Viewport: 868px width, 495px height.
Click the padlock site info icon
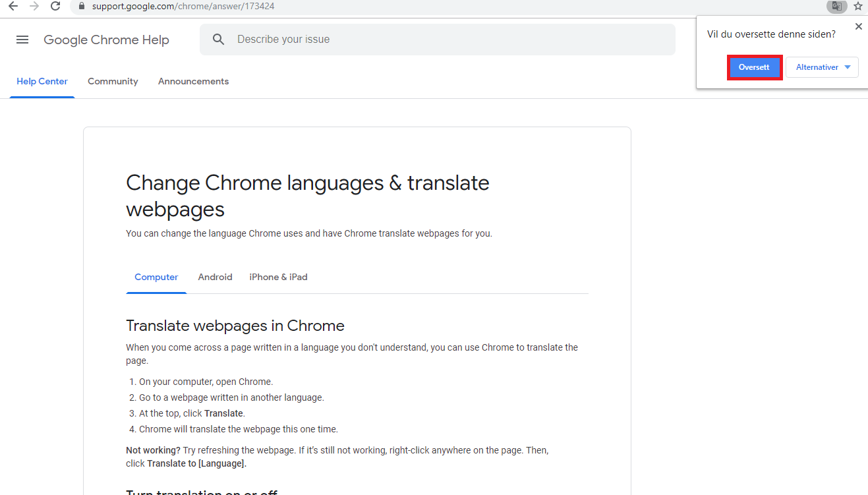82,6
